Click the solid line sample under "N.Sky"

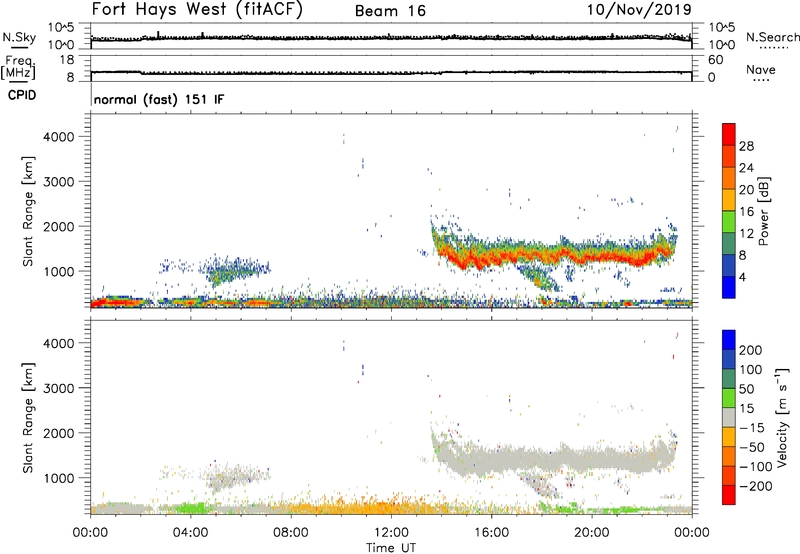point(19,48)
